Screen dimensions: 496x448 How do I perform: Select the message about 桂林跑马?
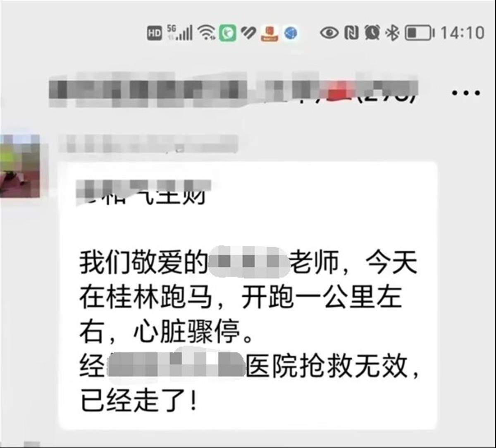(x=248, y=295)
